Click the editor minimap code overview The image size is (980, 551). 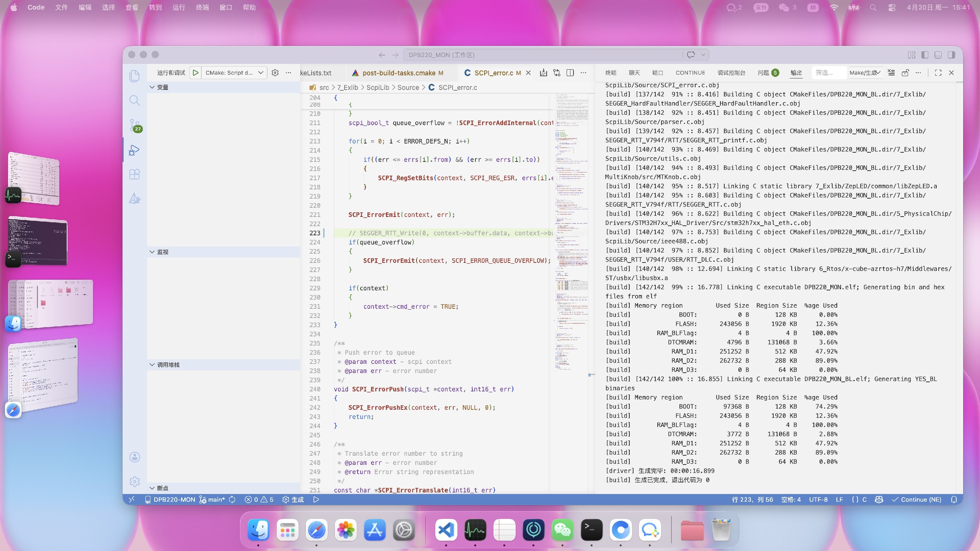coord(572,230)
